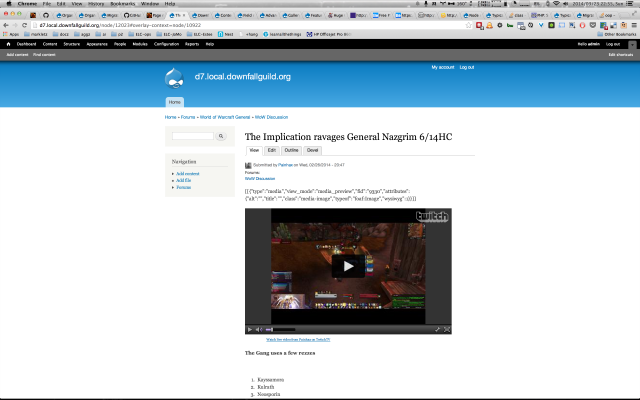Mute the Twitch player volume speaker
640x400 pixels.
258,329
